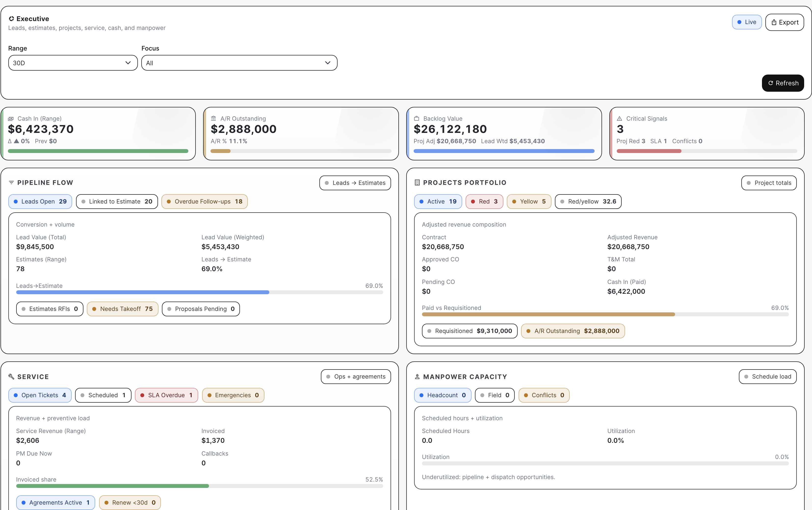This screenshot has width=812, height=510.
Task: Click the Pipeline Flow filter icon
Action: tap(12, 182)
